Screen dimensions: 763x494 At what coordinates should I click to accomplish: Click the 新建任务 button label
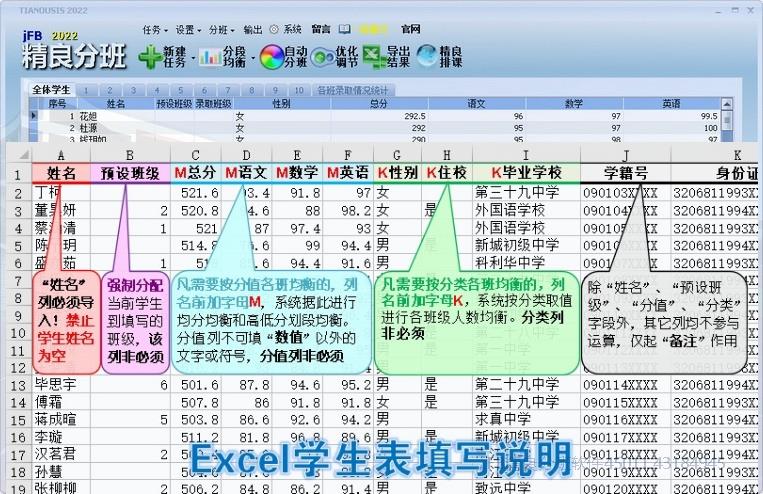175,57
